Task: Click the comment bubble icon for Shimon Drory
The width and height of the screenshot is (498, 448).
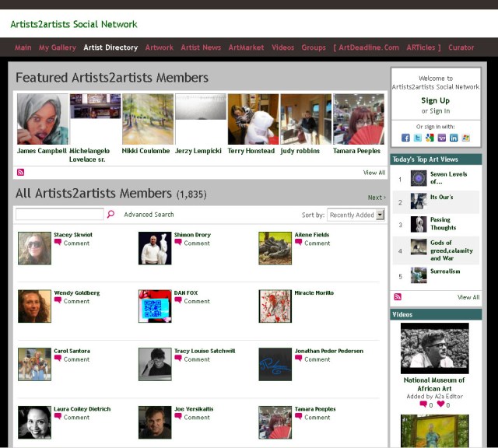Action: click(x=178, y=242)
